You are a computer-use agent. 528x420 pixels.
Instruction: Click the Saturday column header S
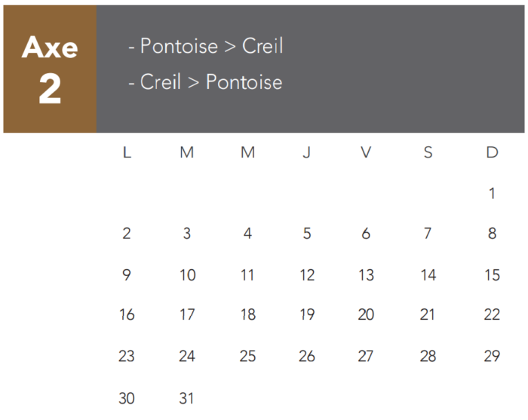click(428, 152)
